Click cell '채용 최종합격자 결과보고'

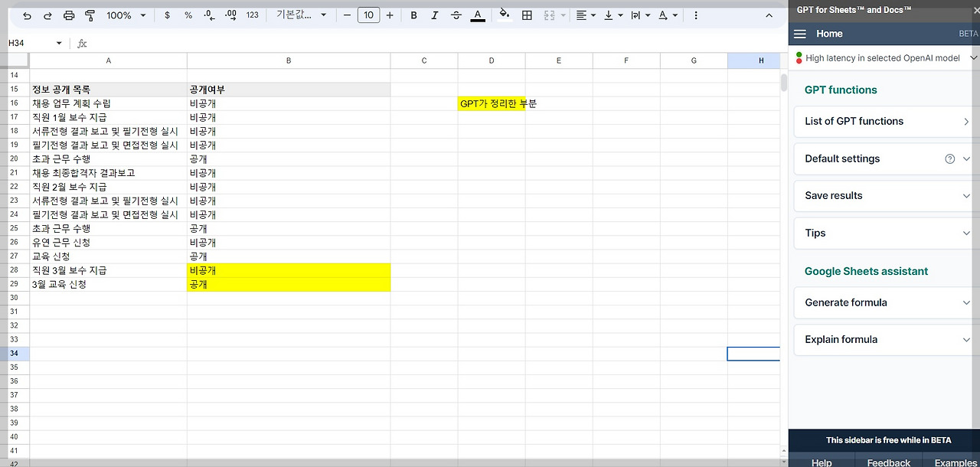coord(109,173)
